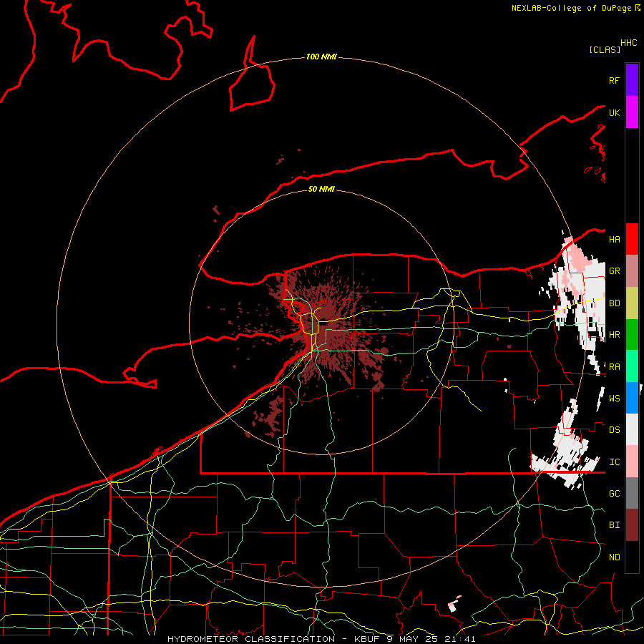This screenshot has width=644, height=644.
Task: Click the BD legend label
Action: 614,303
